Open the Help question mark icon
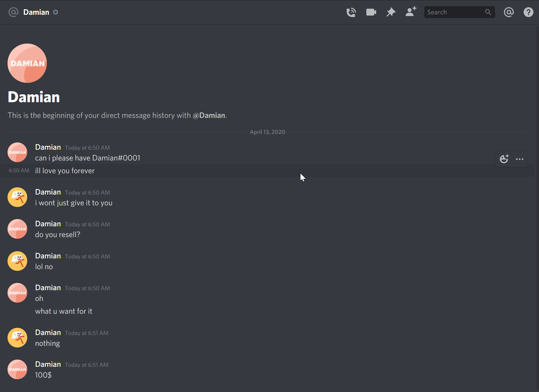539x392 pixels. (x=528, y=12)
